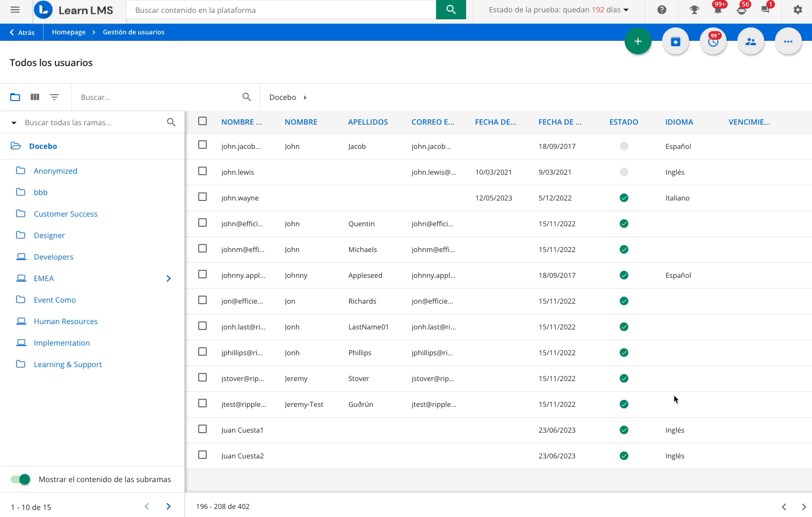Click the user search magnifier icon

point(247,97)
